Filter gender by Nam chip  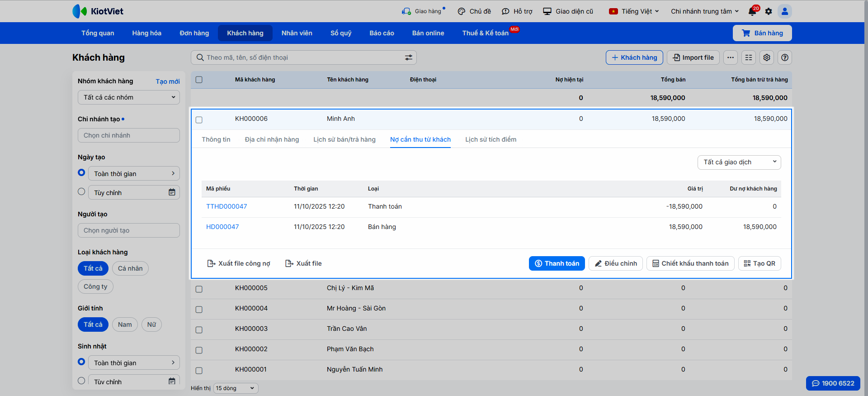click(x=125, y=324)
